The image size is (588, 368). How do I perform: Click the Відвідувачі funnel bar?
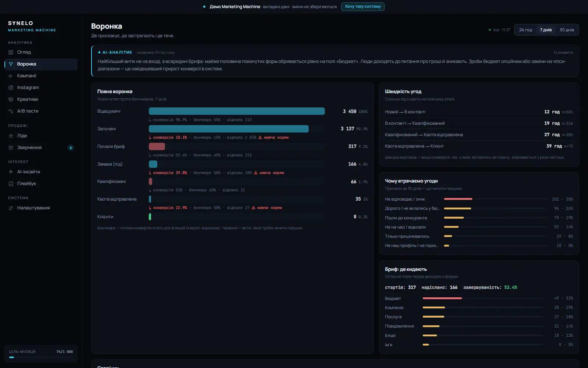(x=237, y=111)
